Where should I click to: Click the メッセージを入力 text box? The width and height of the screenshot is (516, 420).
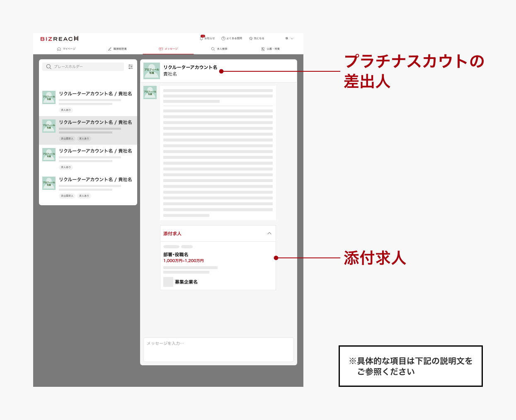pyautogui.click(x=218, y=350)
